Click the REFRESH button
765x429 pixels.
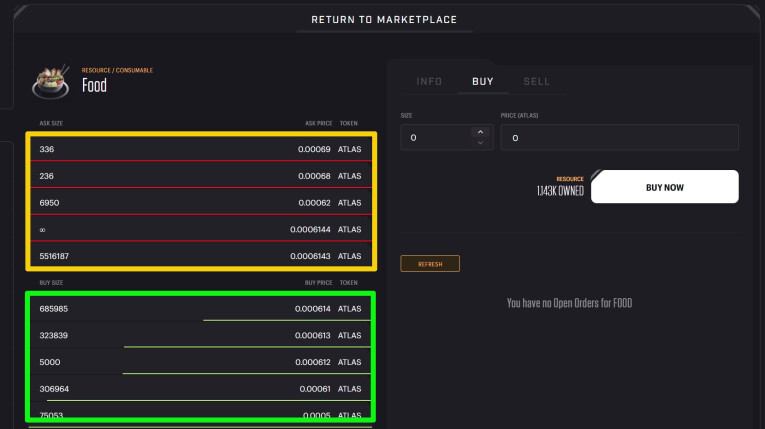coord(430,264)
